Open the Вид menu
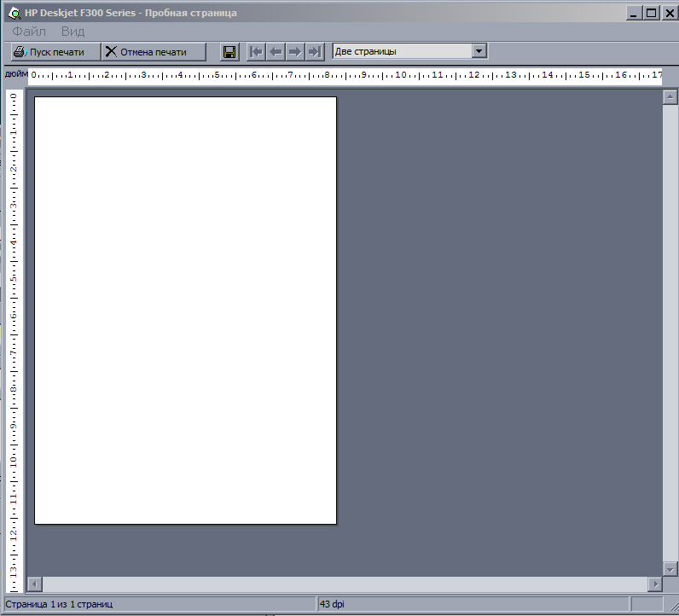 (73, 32)
